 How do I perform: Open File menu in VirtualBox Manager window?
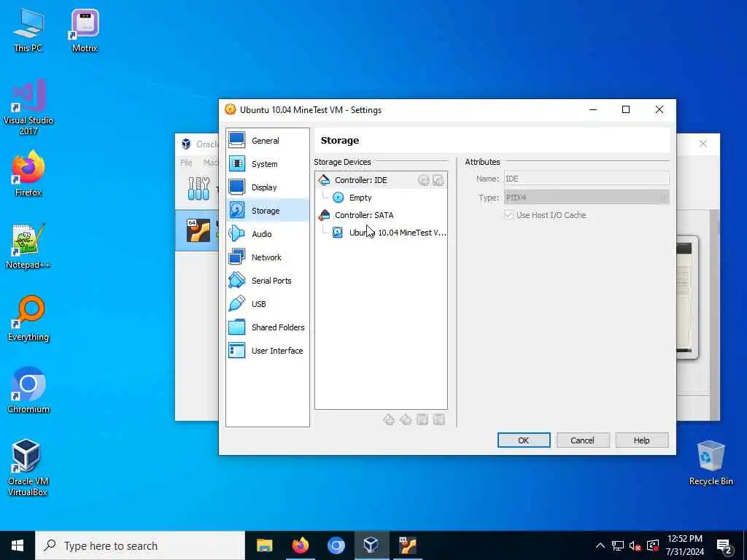tap(186, 163)
